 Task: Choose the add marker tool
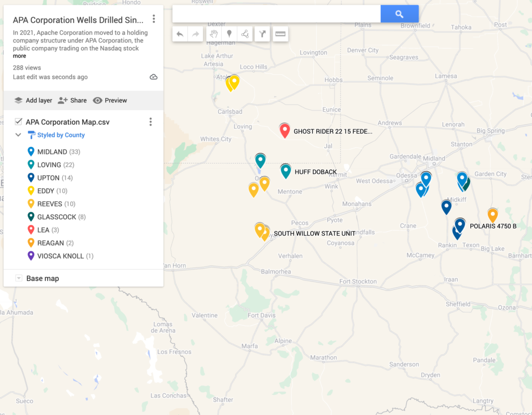pyautogui.click(x=229, y=34)
